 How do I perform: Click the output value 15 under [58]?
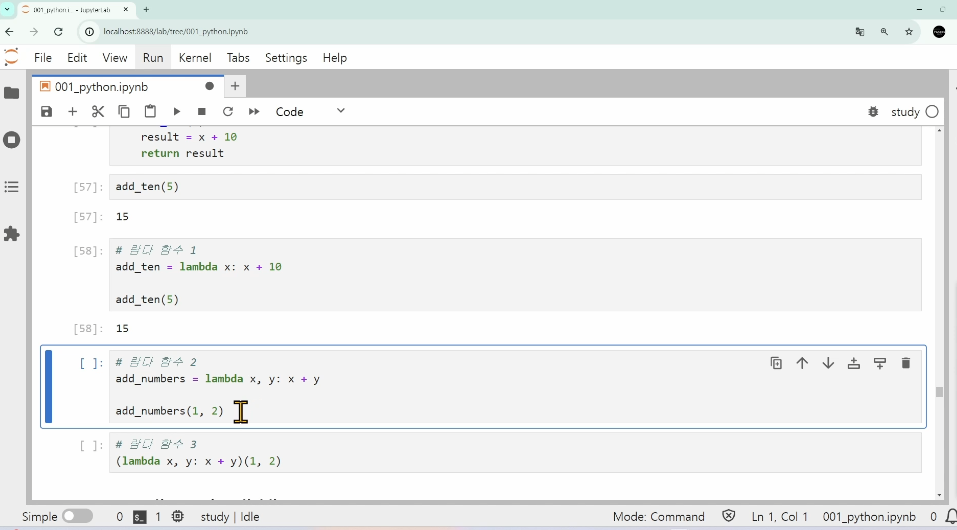122,329
